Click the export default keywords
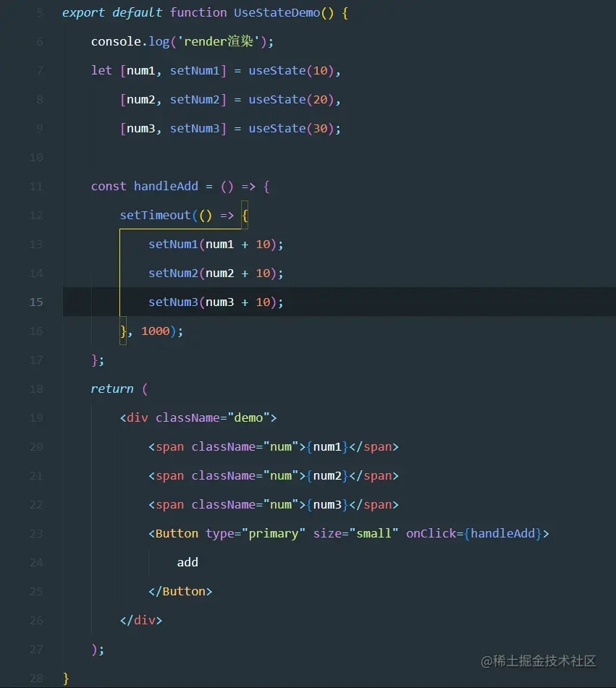Screen dimensions: 616x688 [x=112, y=13]
